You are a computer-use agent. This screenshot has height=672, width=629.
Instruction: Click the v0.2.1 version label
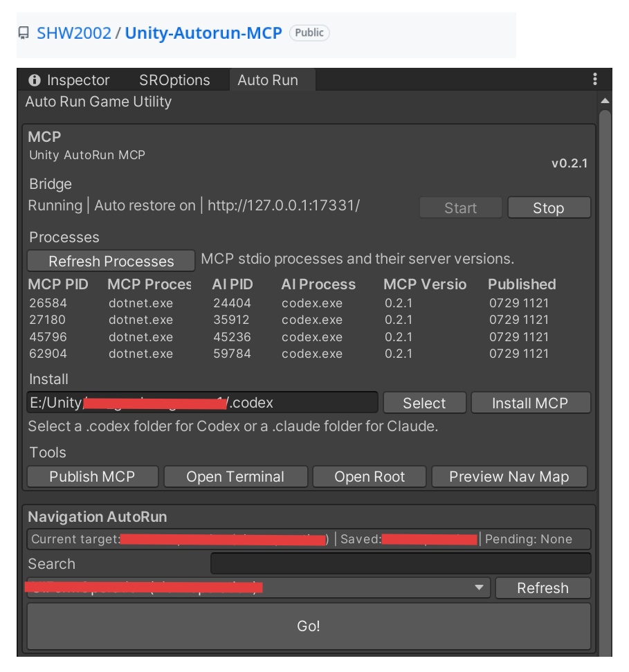pyautogui.click(x=569, y=163)
